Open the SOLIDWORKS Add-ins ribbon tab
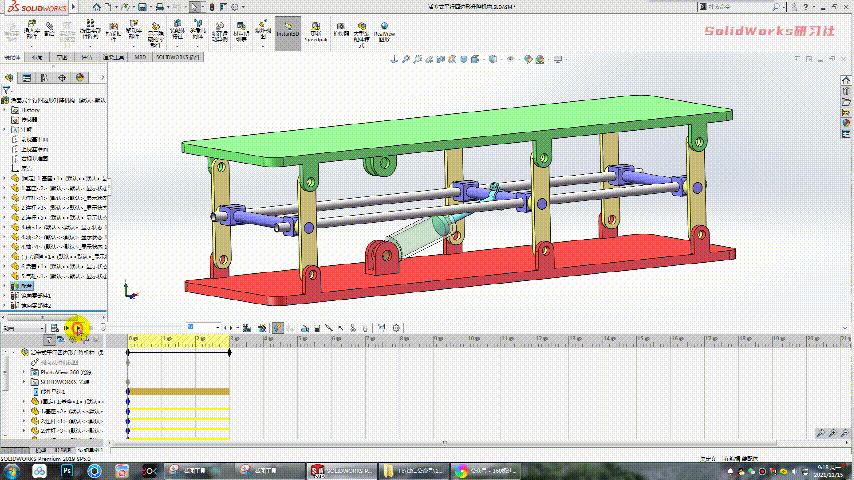Viewport: 854px width, 480px height. [x=177, y=57]
